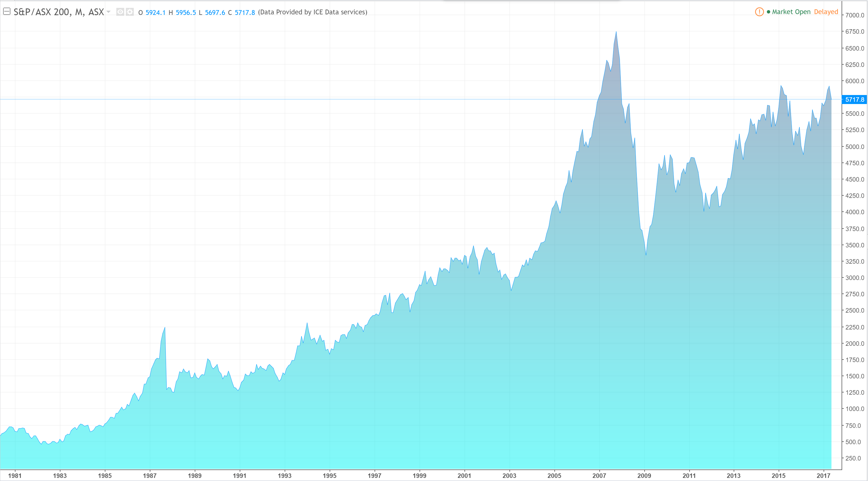Toggle series visibility with eye icon
The height and width of the screenshot is (481, 868).
120,12
